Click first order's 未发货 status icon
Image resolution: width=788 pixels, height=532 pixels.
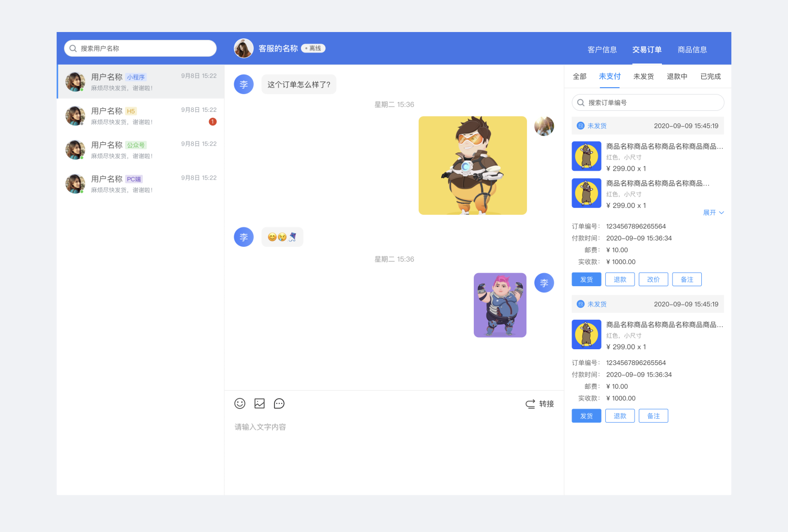tap(580, 126)
